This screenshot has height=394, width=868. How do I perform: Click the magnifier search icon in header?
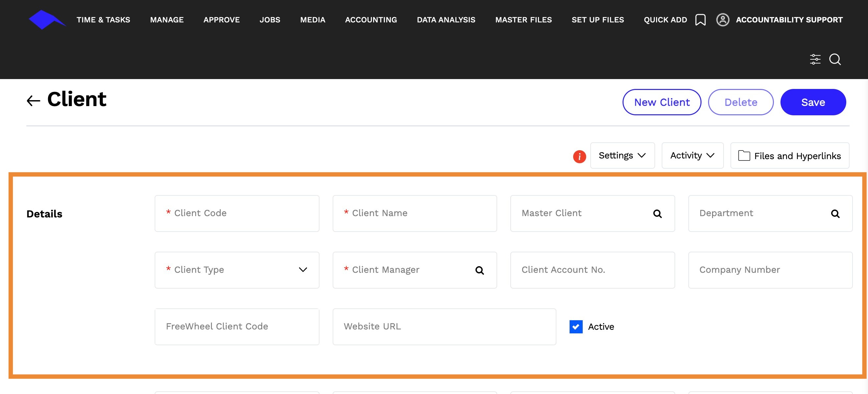point(835,59)
